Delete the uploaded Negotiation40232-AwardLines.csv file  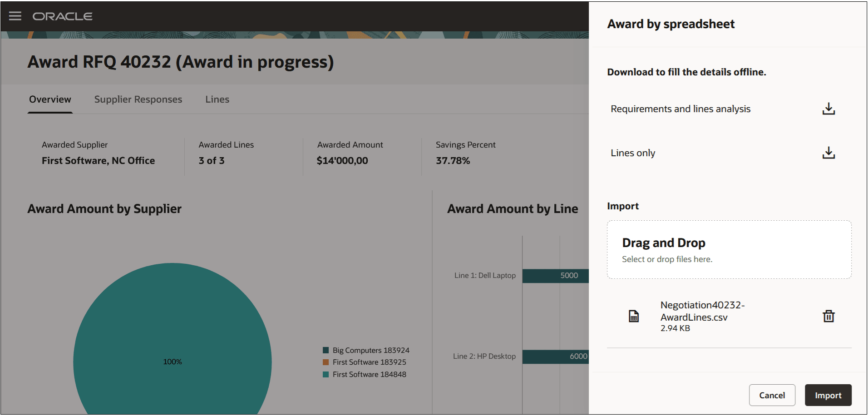pos(829,316)
